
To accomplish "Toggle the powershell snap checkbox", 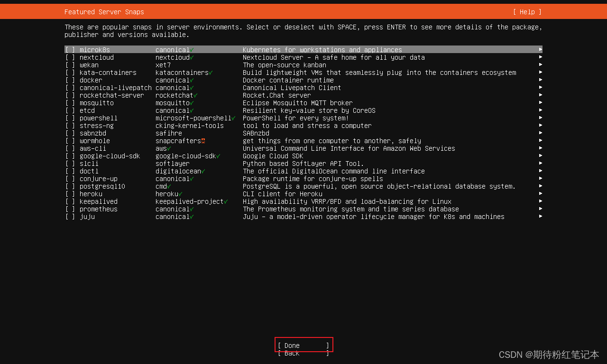I will coord(70,118).
